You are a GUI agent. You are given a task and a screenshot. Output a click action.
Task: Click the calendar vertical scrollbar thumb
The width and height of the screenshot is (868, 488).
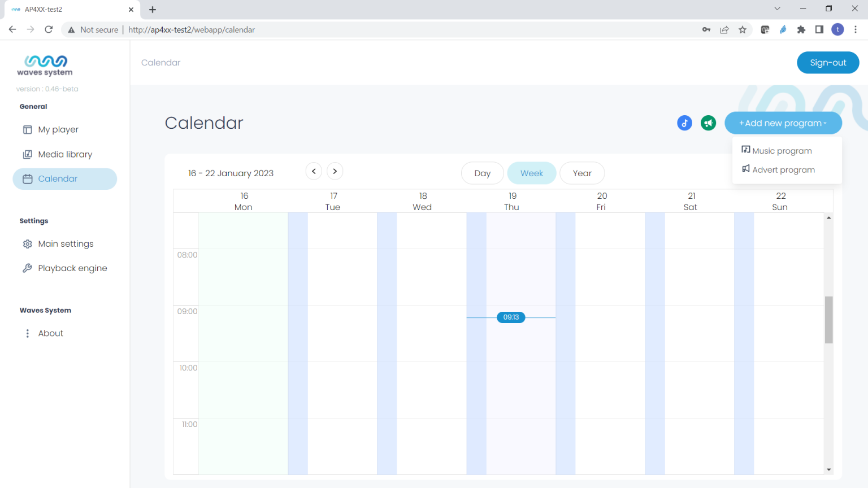828,320
